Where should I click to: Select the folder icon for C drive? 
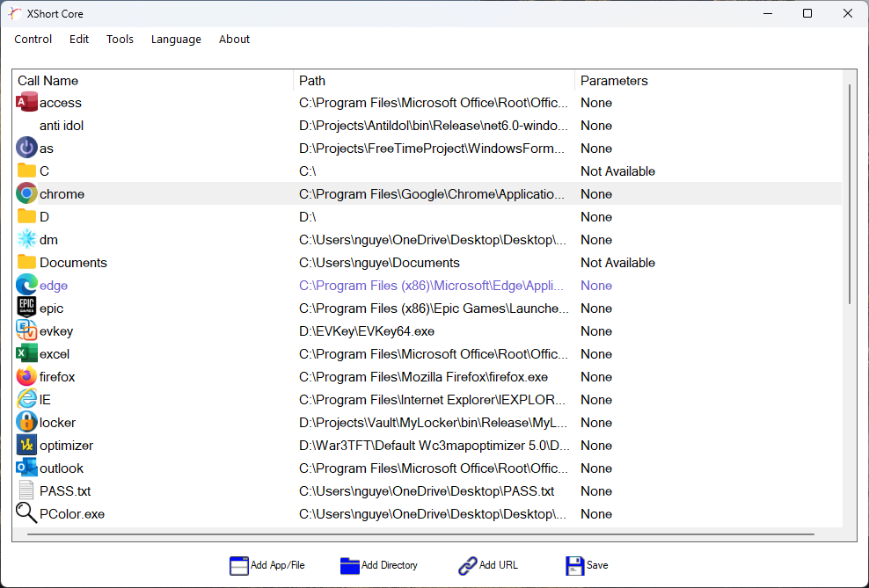click(x=26, y=171)
